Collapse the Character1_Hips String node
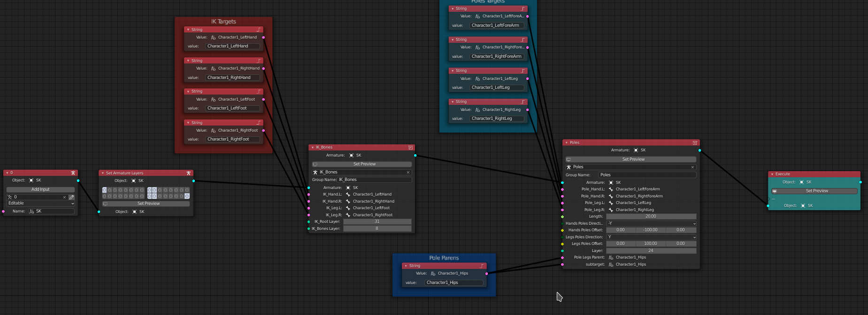The image size is (868, 315). point(406,266)
